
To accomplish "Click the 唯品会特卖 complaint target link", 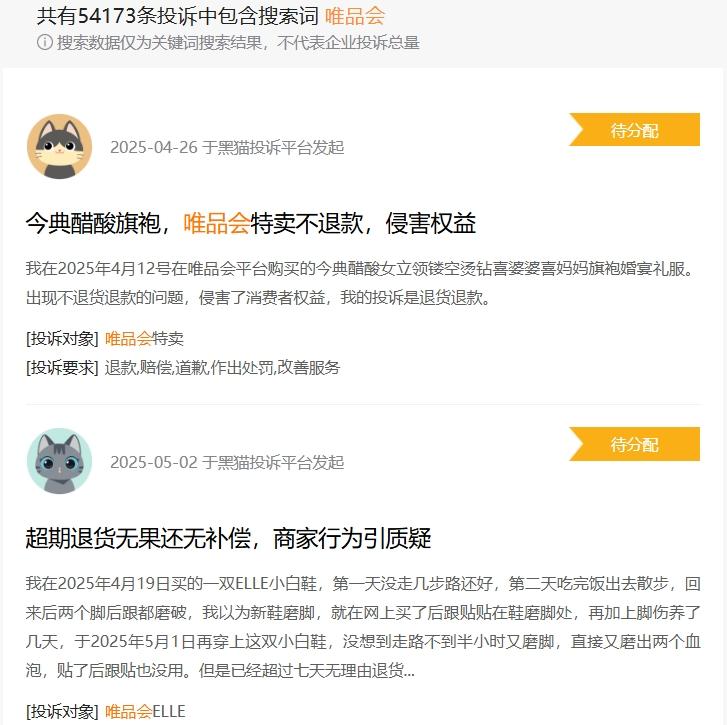I will tap(144, 338).
